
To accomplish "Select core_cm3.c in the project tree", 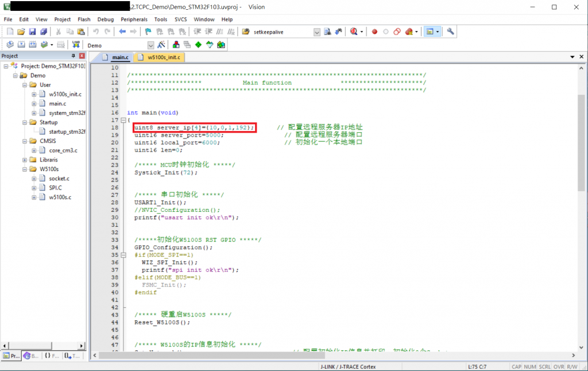I will tap(63, 150).
